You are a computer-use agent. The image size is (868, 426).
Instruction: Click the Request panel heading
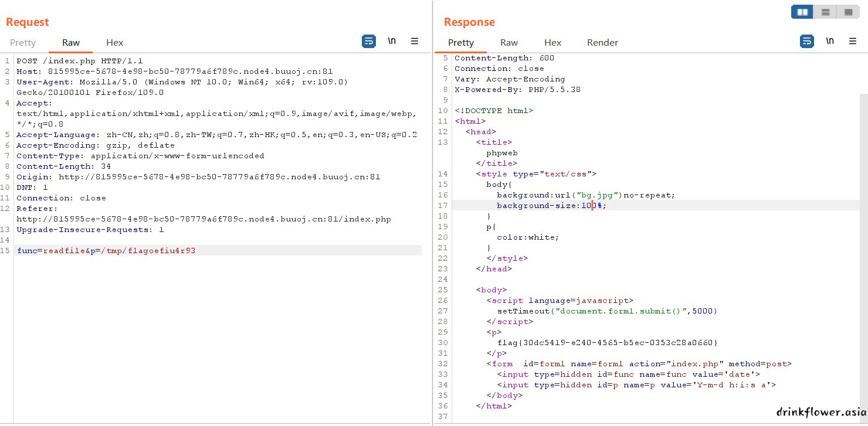[28, 22]
